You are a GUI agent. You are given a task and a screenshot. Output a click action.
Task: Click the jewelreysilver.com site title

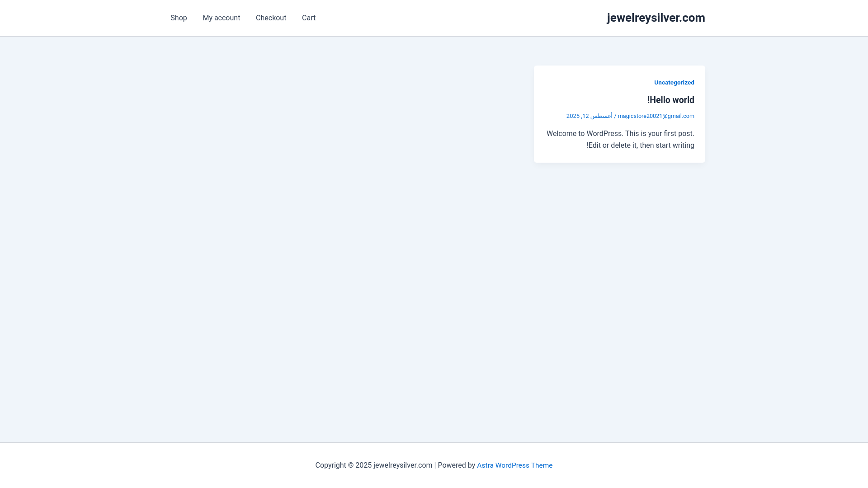point(656,18)
